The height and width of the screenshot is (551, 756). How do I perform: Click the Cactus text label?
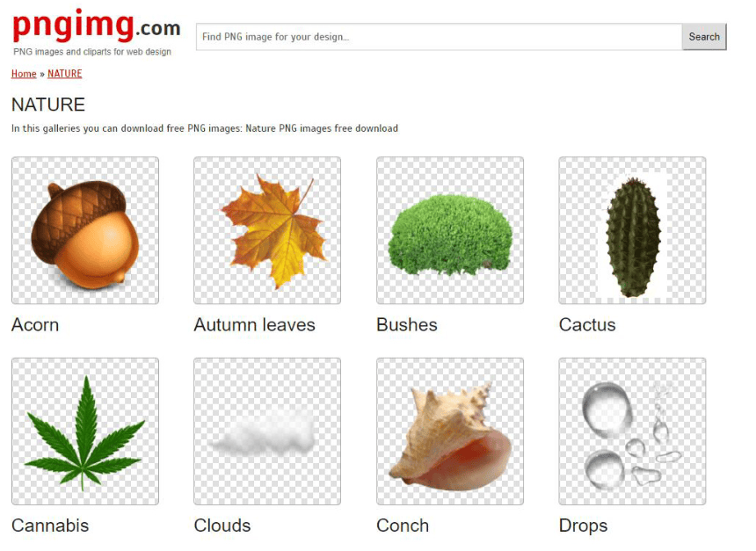(x=587, y=325)
